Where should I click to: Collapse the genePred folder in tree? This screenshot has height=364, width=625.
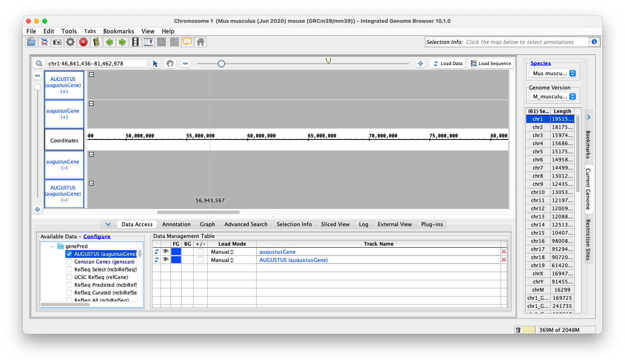pos(52,246)
